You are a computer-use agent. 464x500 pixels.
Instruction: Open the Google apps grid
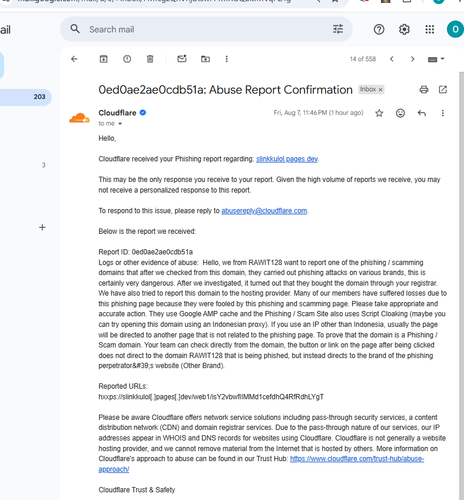430,30
